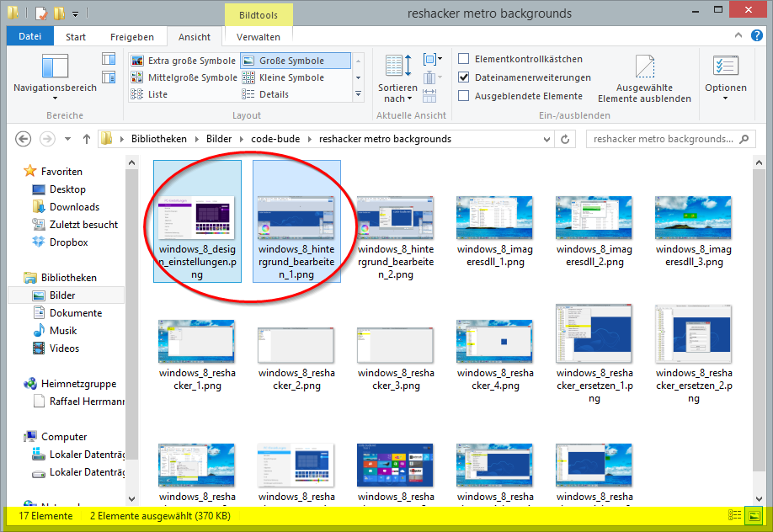Select windows_8_reshacker_ersetzen_2.png file
The image size is (773, 532).
point(694,354)
